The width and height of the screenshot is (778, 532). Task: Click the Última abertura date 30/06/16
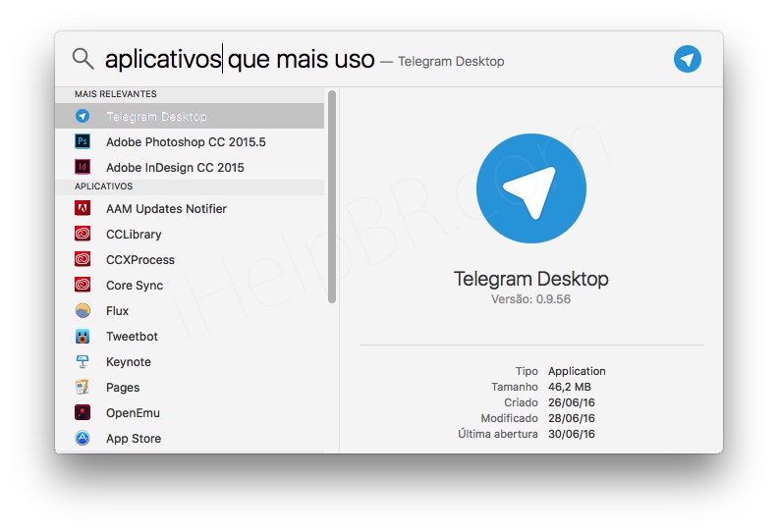click(x=571, y=434)
